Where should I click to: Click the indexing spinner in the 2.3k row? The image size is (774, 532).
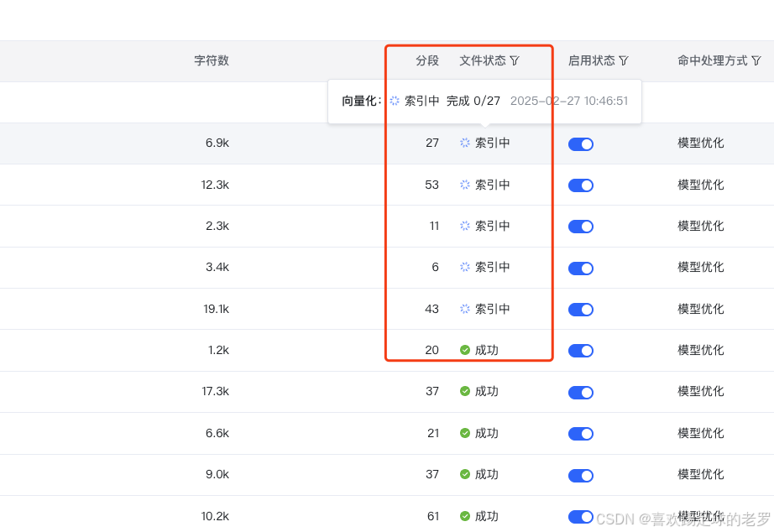465,226
